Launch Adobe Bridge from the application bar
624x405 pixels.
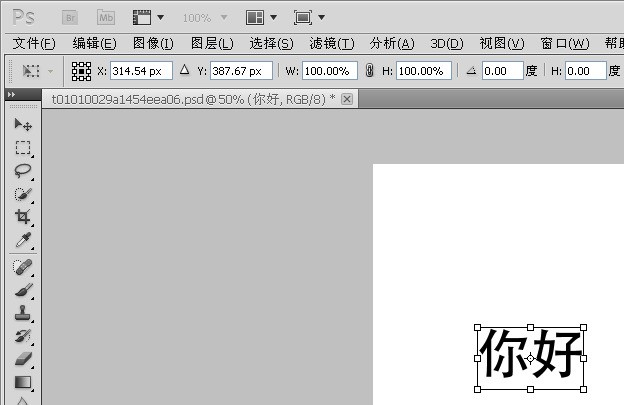70,18
